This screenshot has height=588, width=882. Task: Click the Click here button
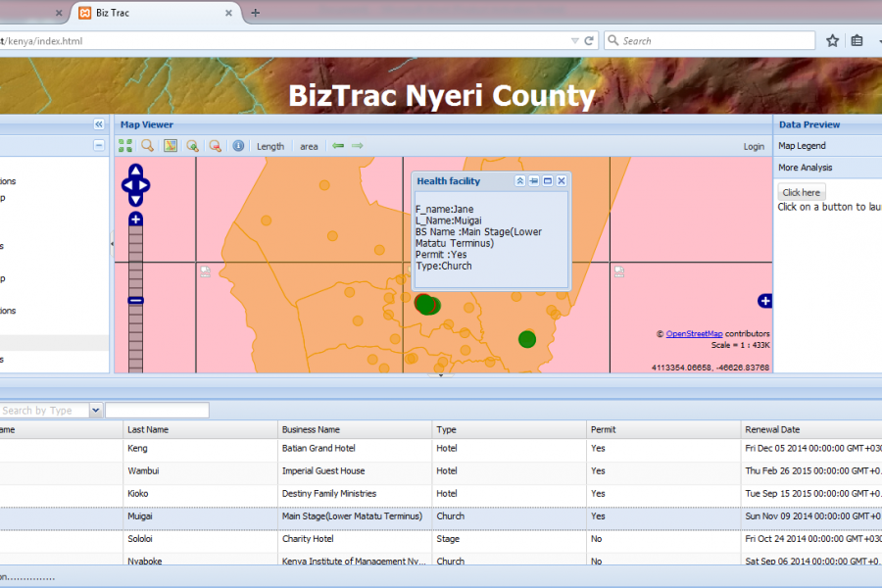(802, 192)
